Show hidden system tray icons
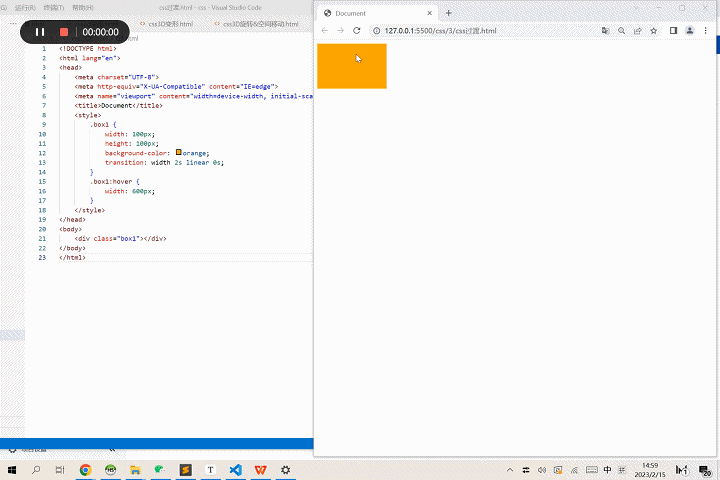 [x=510, y=470]
